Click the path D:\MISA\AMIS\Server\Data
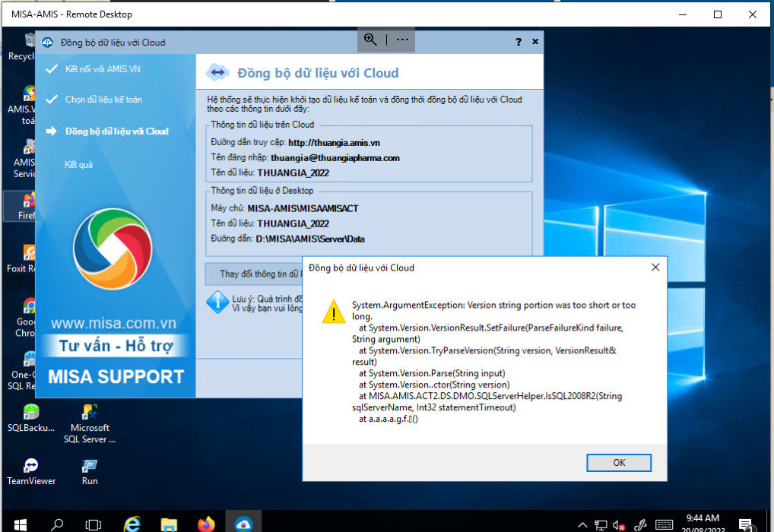The width and height of the screenshot is (774, 532). (x=310, y=239)
